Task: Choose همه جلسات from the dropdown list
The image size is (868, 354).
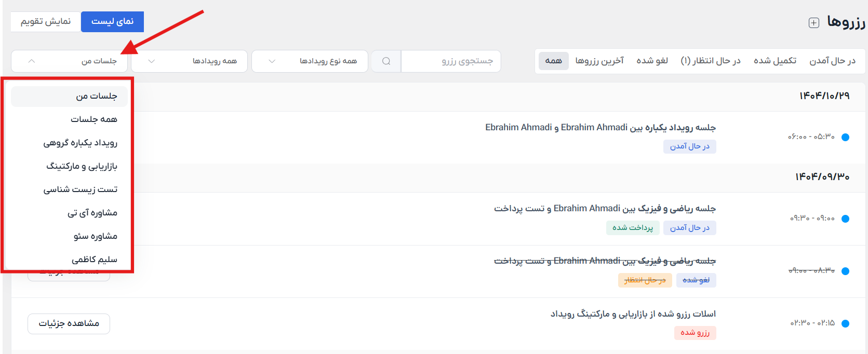Action: click(94, 119)
